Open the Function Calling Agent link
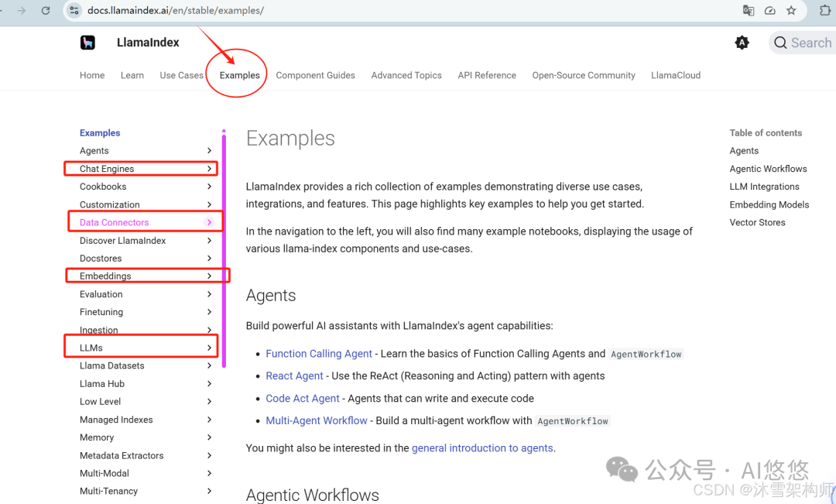The image size is (836, 504). [319, 354]
